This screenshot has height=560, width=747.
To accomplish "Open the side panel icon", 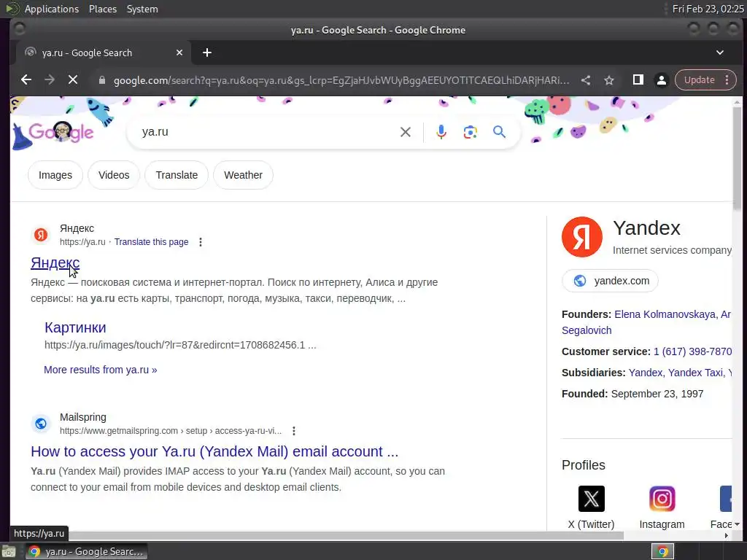I will [638, 79].
